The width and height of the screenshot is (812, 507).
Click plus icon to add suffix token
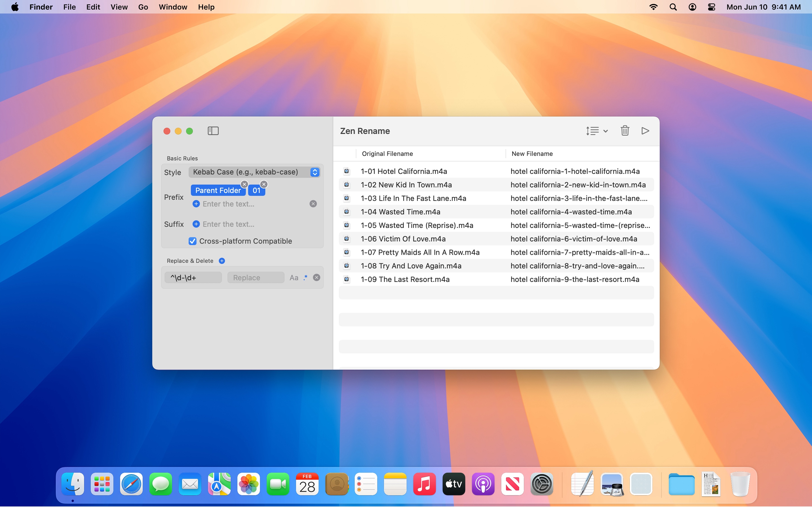tap(196, 224)
